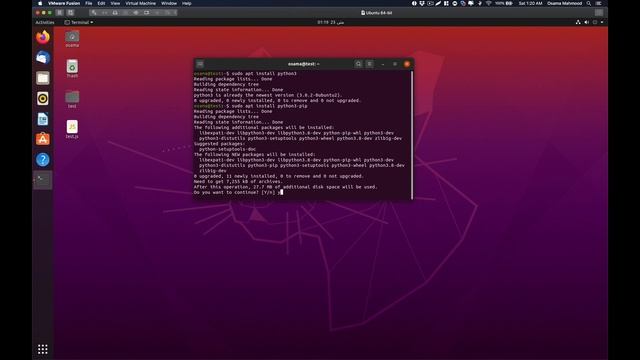640x360 pixels.
Task: Open the Files manager in dock
Action: (x=42, y=78)
